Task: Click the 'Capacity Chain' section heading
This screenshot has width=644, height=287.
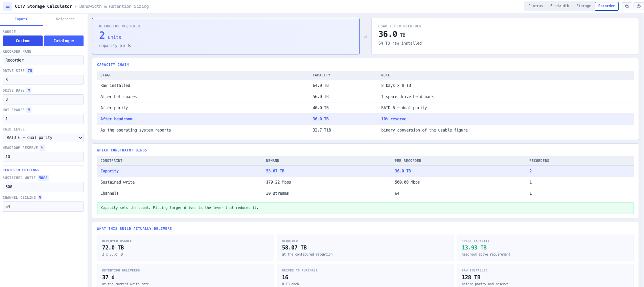Action: click(113, 65)
